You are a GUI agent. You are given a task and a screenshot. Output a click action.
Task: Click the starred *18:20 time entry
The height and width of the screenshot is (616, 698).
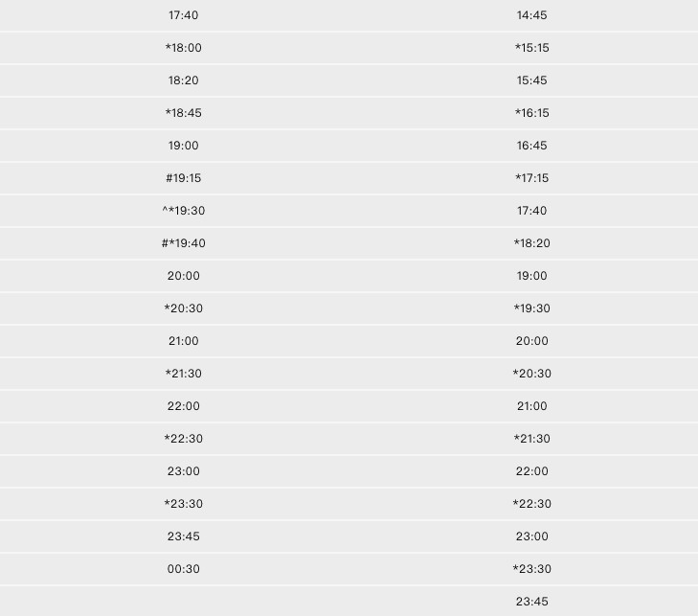[x=532, y=243]
